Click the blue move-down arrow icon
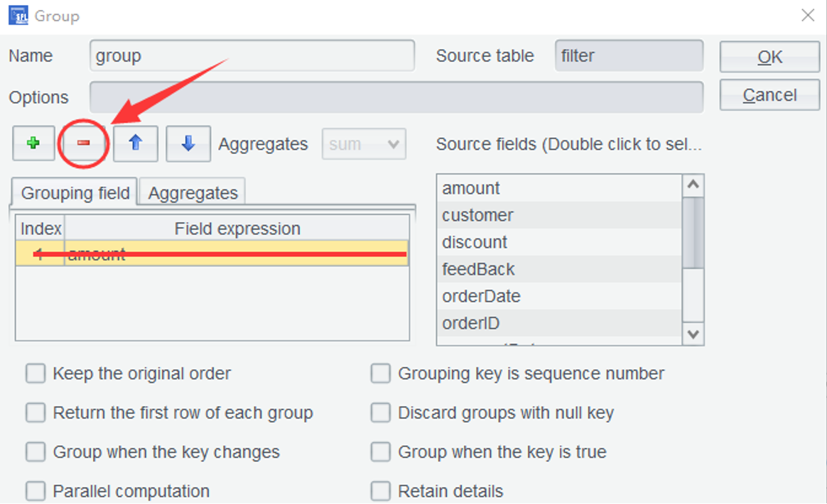The height and width of the screenshot is (504, 827). tap(188, 144)
